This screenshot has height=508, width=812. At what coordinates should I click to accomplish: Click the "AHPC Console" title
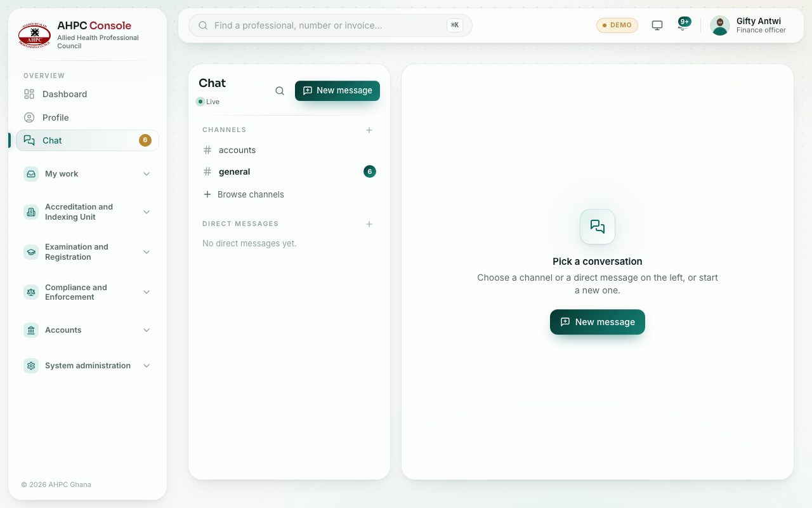click(x=94, y=25)
